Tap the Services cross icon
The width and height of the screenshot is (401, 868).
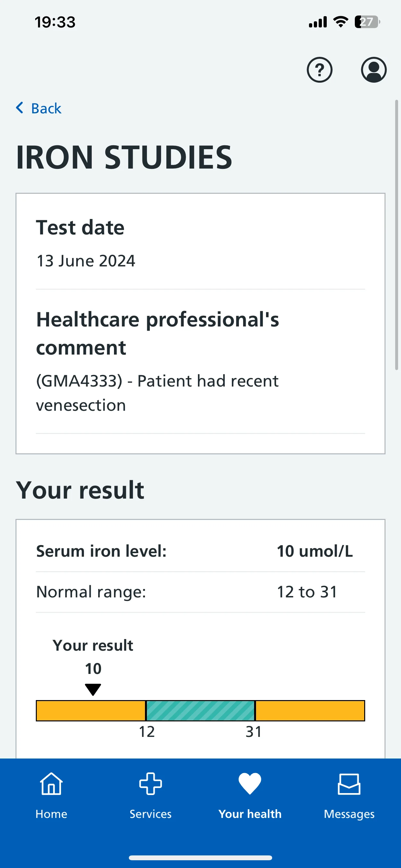(x=150, y=783)
